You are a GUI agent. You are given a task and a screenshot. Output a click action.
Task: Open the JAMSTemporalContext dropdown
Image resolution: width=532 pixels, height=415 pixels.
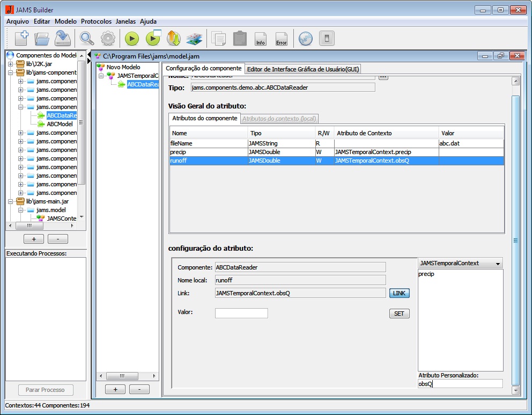click(460, 263)
